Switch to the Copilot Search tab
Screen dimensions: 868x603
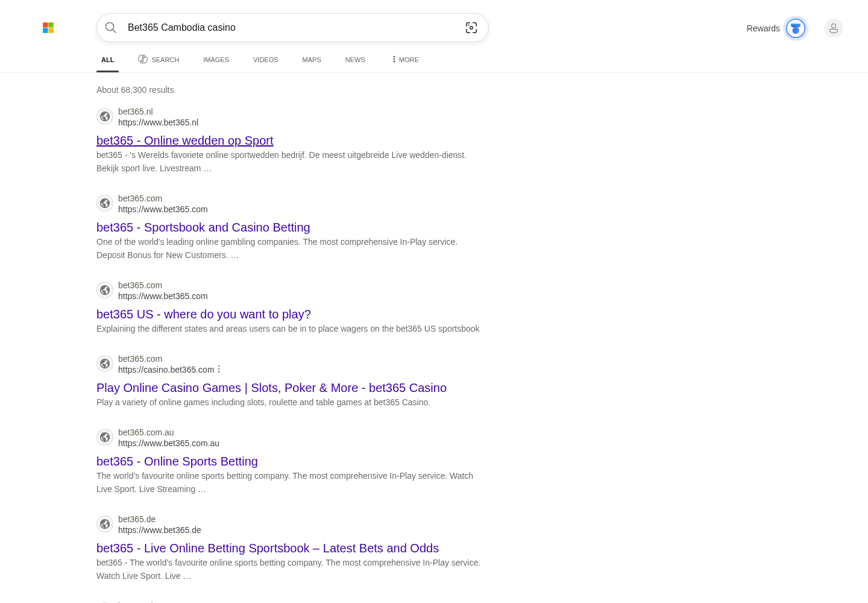159,60
